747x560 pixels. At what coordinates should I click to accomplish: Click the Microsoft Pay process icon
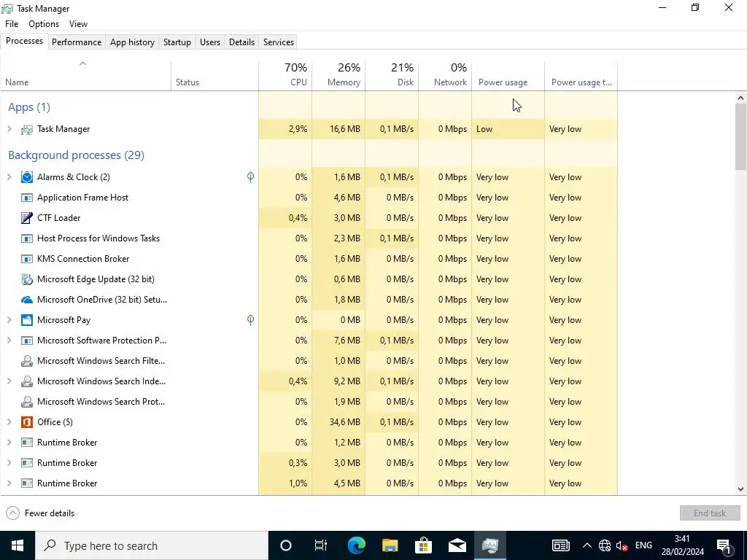(27, 320)
